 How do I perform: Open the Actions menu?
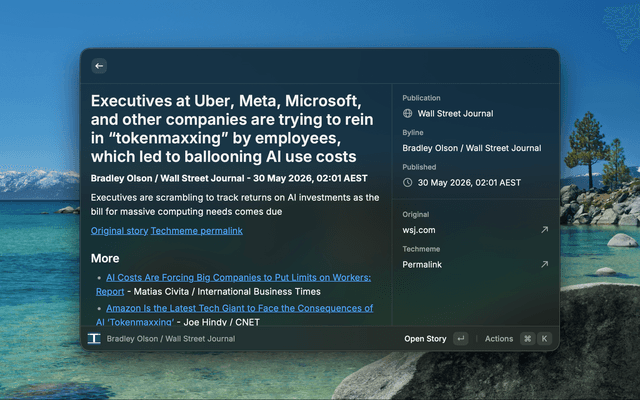tap(499, 339)
